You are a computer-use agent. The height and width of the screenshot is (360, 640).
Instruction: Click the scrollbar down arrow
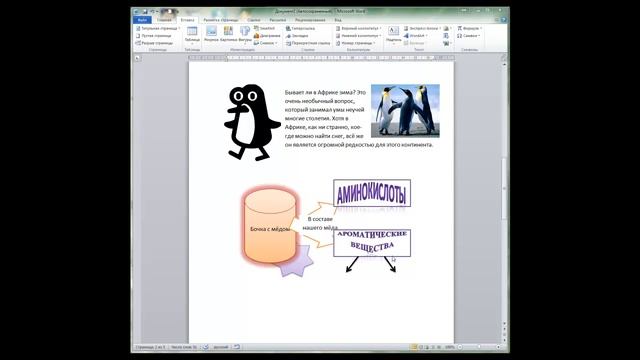504,323
